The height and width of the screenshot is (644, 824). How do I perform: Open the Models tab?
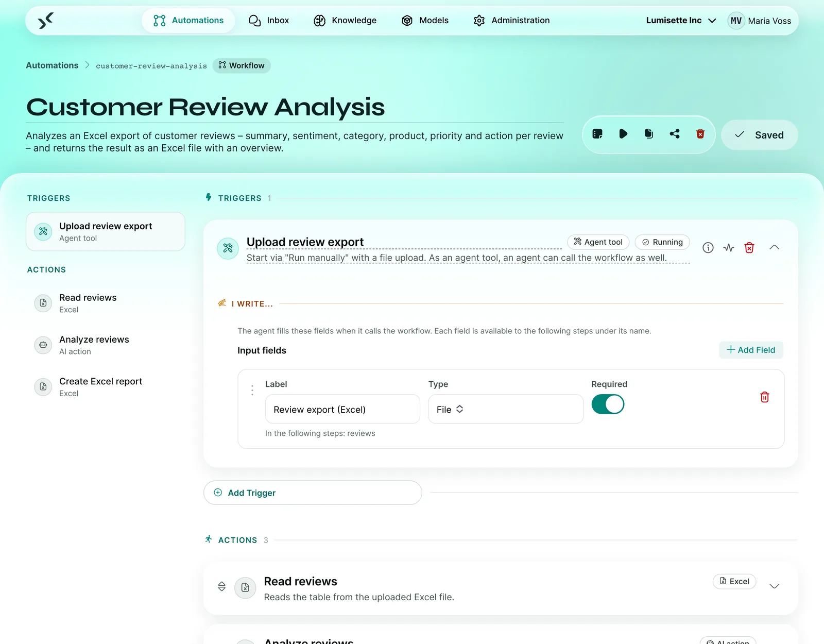tap(425, 21)
